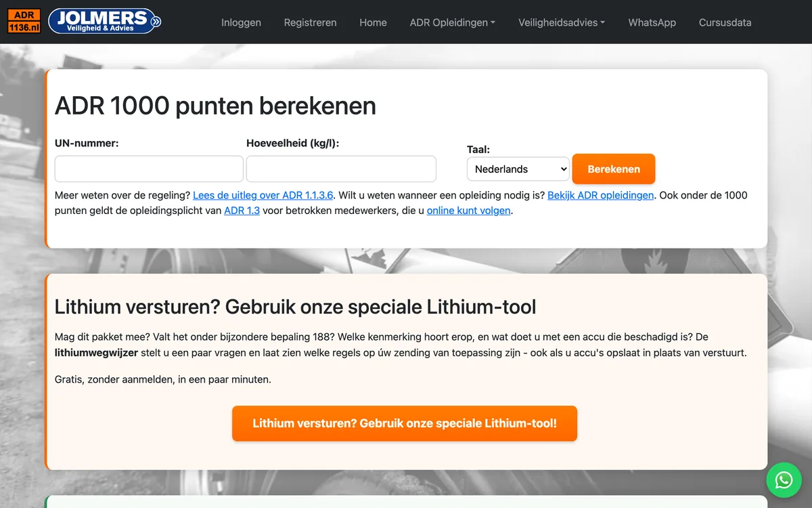Click the Berekenen button

614,169
